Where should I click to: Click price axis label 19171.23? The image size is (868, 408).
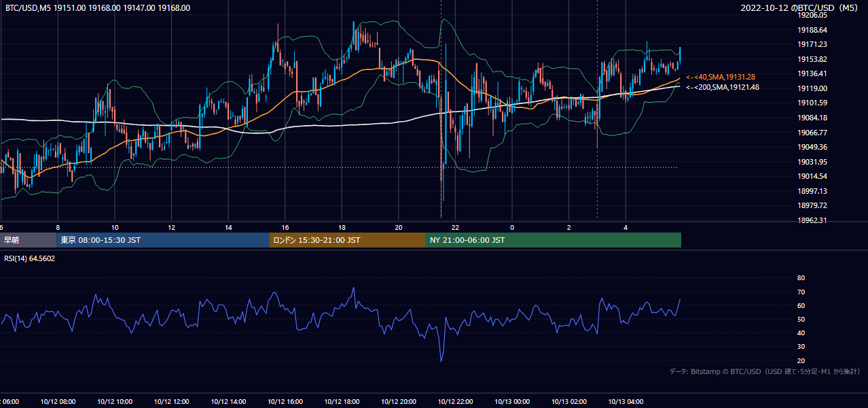click(812, 44)
